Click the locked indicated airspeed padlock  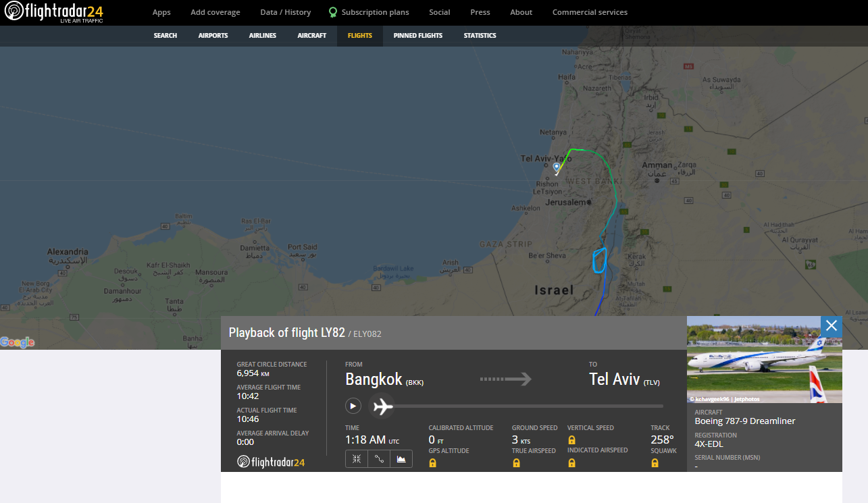click(572, 462)
